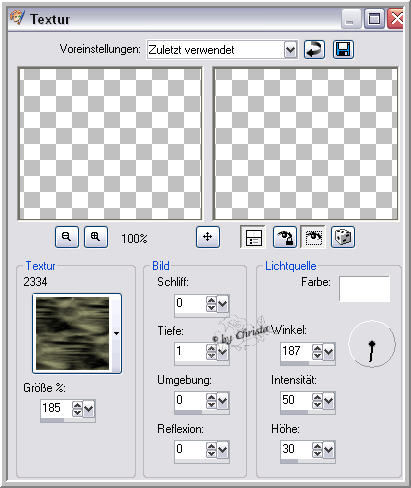
Task: Click the Paint Shop Pro title bar icon
Action: [x=17, y=17]
